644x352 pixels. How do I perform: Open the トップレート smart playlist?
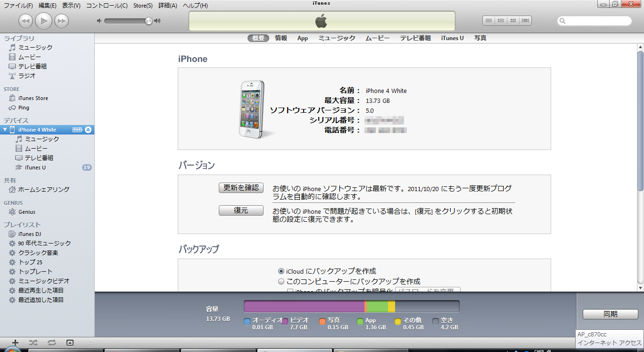(35, 272)
